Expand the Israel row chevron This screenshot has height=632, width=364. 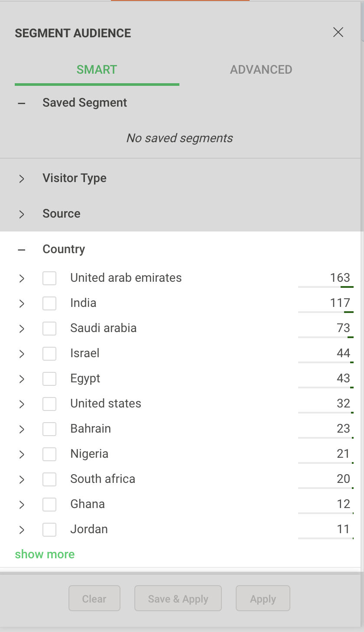[x=22, y=354]
